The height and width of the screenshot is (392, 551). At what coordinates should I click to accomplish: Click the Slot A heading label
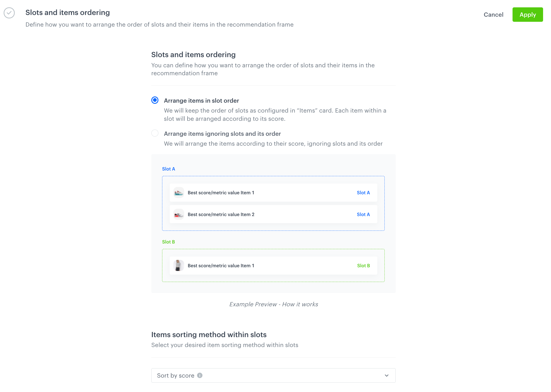pos(168,169)
